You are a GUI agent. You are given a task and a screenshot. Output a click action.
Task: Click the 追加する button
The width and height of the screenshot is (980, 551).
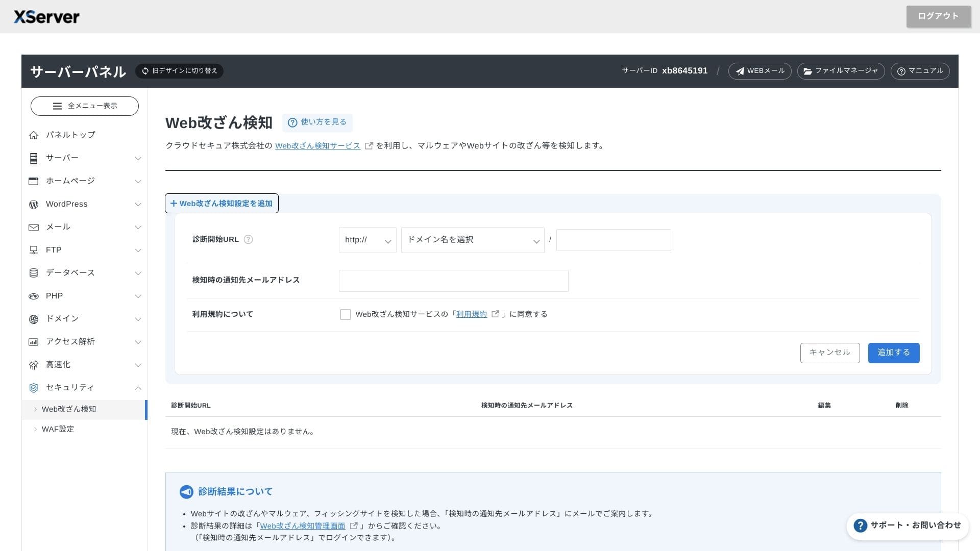(x=893, y=353)
